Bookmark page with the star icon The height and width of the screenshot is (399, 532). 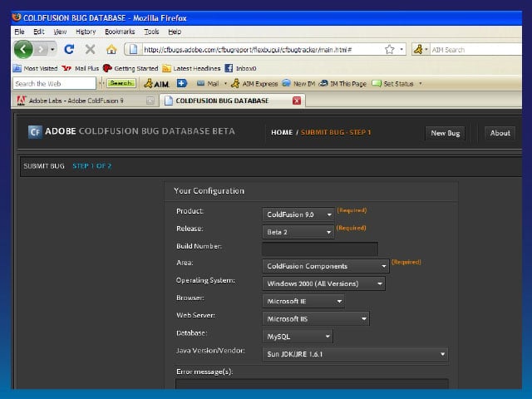(390, 50)
